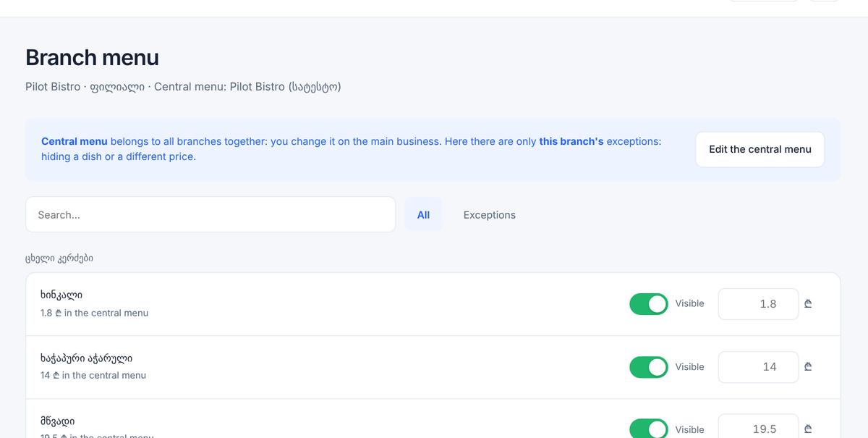Click the lari currency symbol beside 1.8 field
868x438 pixels.
tap(808, 304)
